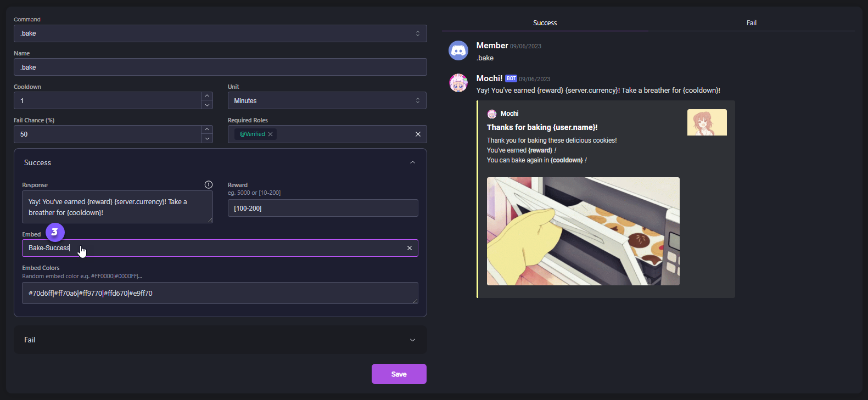The height and width of the screenshot is (400, 868).
Task: Select the Success preview tab
Action: coord(545,22)
